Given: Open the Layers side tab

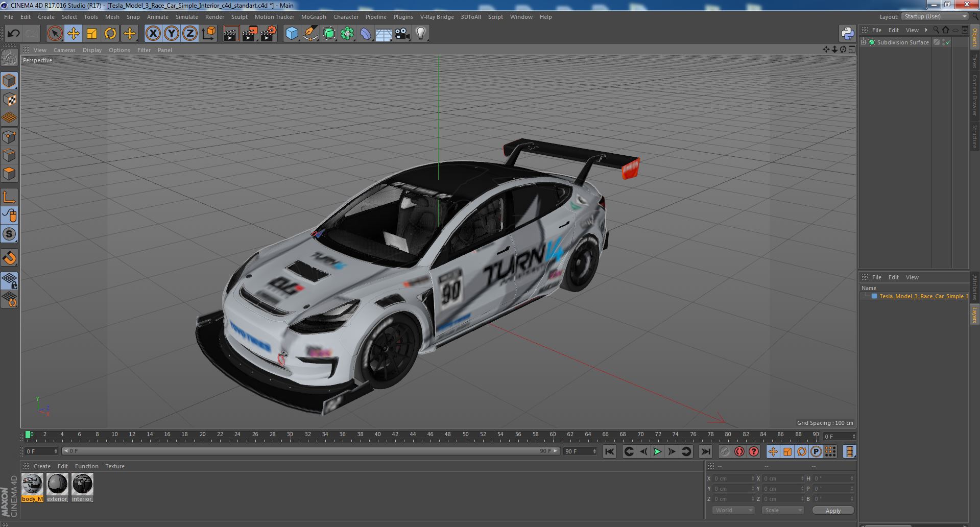Looking at the screenshot, I should point(974,315).
